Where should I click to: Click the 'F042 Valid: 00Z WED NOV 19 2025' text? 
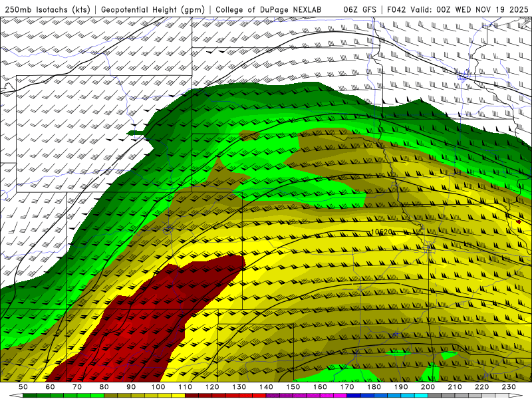click(x=458, y=9)
